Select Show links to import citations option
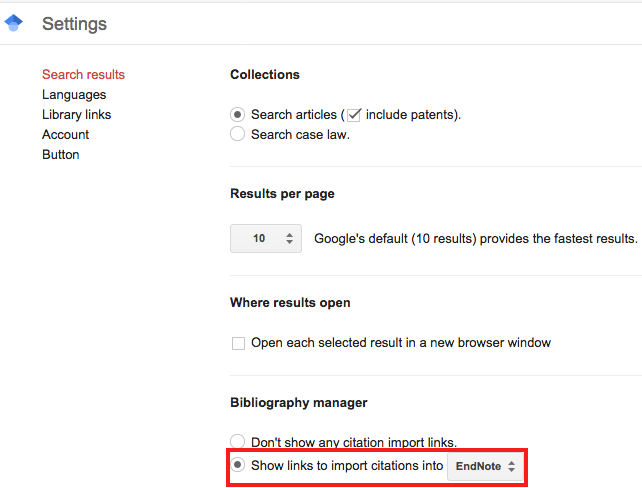The width and height of the screenshot is (642, 488). coord(237,465)
